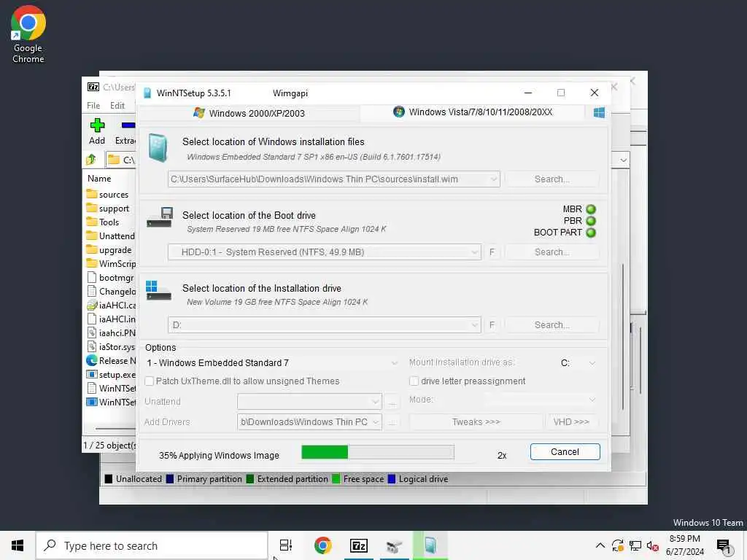Switch to 7-Zip on the taskbar

(359, 545)
